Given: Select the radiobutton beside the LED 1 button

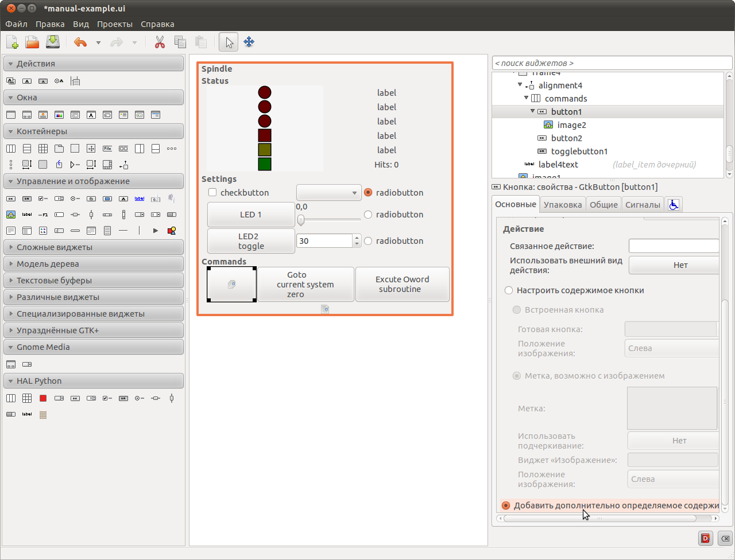Looking at the screenshot, I should [369, 215].
